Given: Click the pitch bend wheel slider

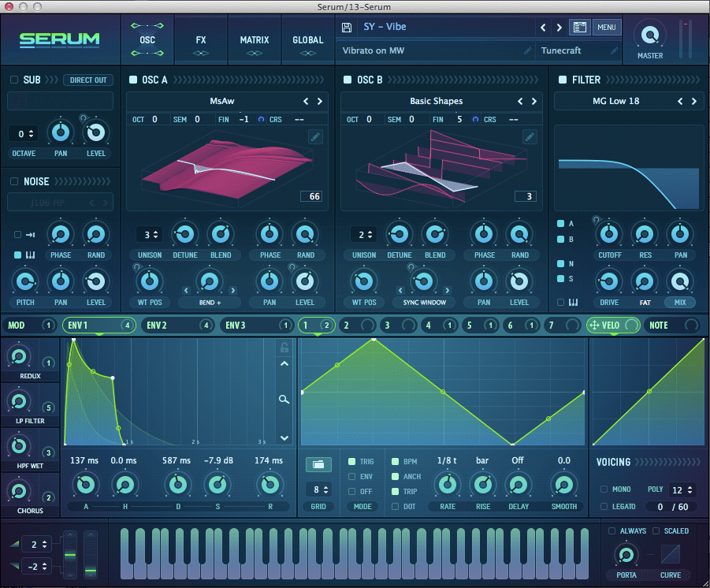Looking at the screenshot, I should pos(69,554).
